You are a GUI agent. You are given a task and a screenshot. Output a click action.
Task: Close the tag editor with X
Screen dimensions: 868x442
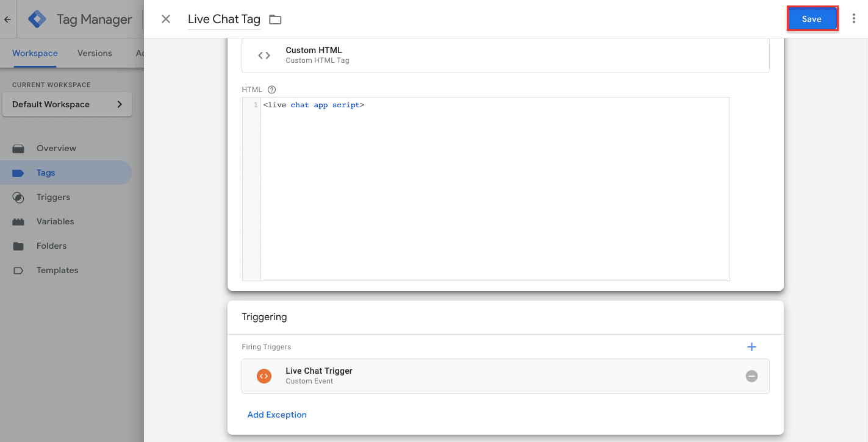[166, 19]
